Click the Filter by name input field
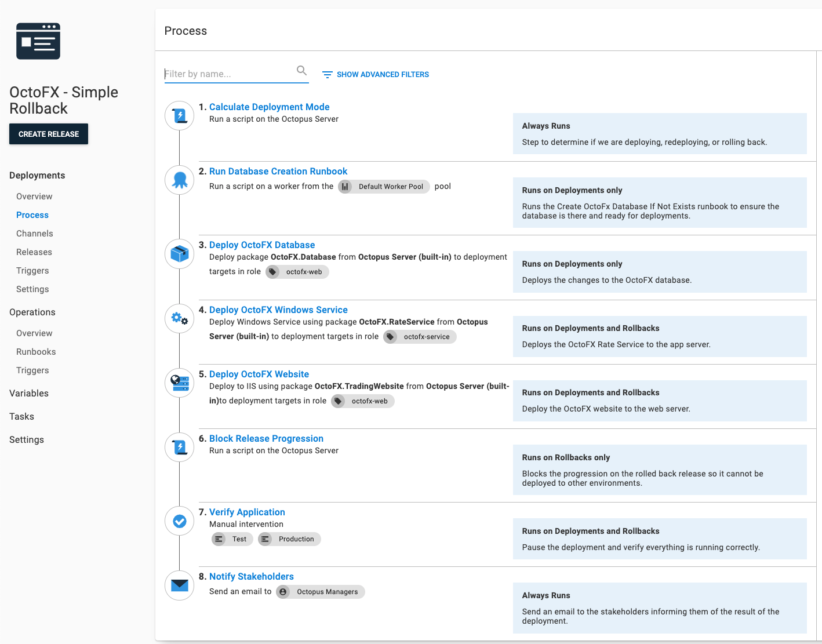This screenshot has width=822, height=644. 232,74
